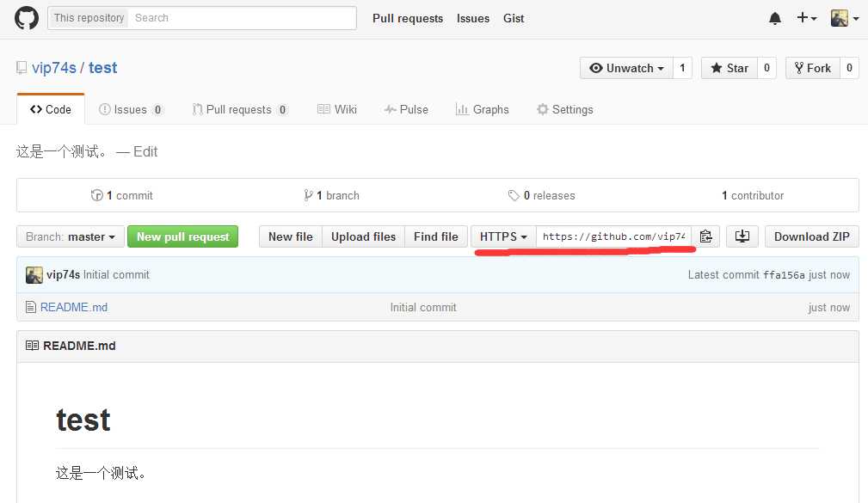Open the 0 releases link
The height and width of the screenshot is (503, 868).
click(541, 195)
